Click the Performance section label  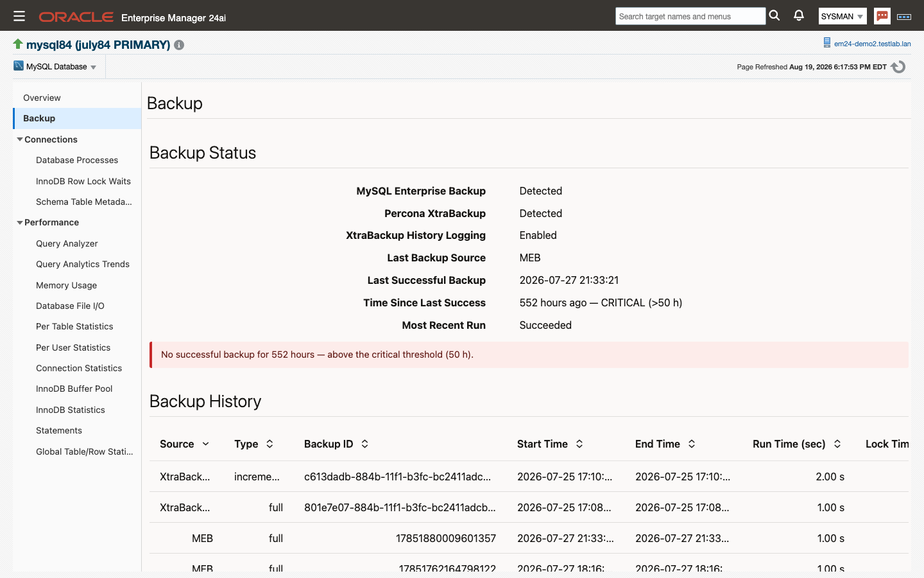click(x=51, y=222)
